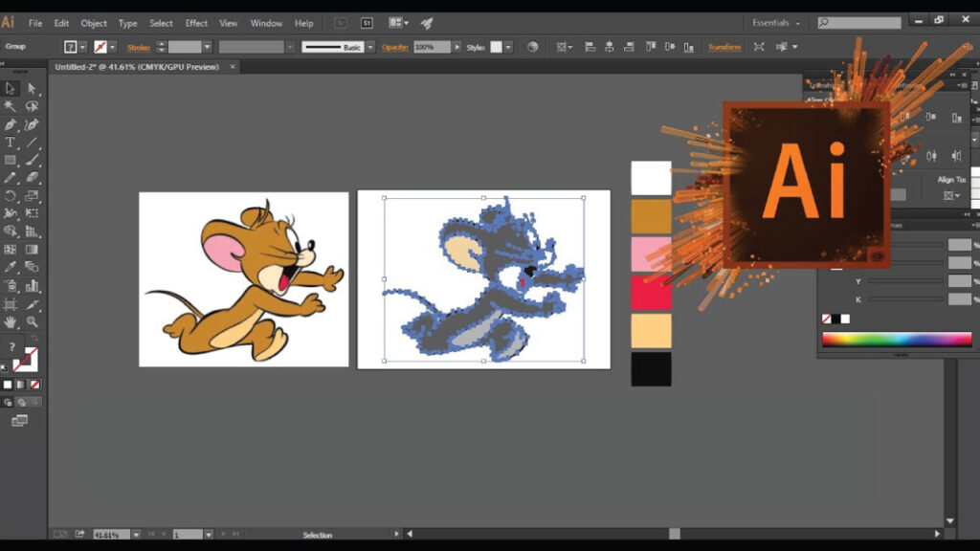The width and height of the screenshot is (980, 551).
Task: Select the Selection tool arrow
Action: point(11,88)
